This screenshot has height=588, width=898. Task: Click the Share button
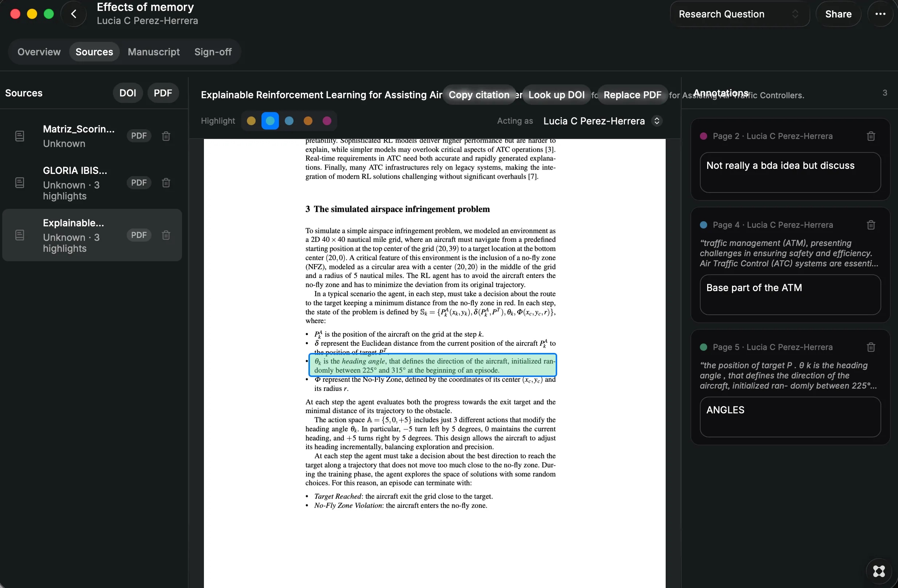(x=838, y=14)
